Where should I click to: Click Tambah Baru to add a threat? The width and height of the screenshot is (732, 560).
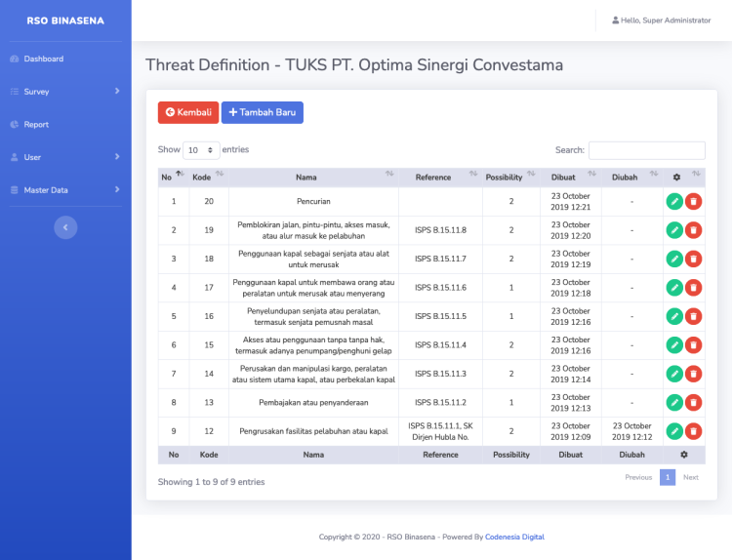tap(263, 112)
